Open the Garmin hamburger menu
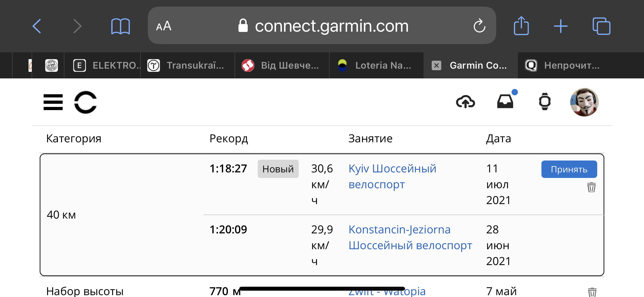The image size is (644, 297). [53, 102]
